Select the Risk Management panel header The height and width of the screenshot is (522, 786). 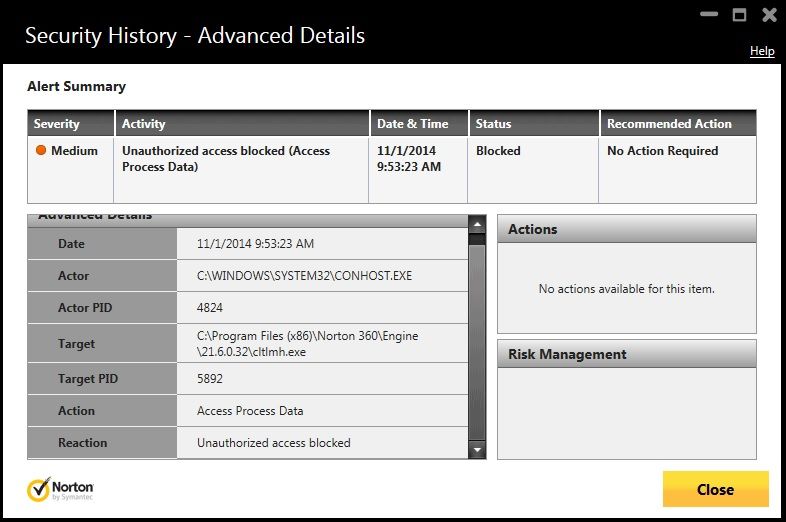(x=626, y=354)
